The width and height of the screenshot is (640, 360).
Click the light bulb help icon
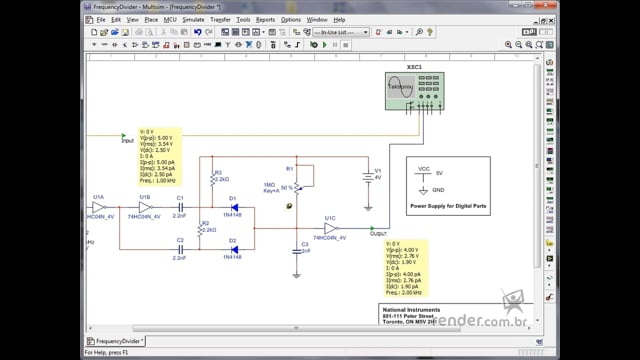coord(430,32)
